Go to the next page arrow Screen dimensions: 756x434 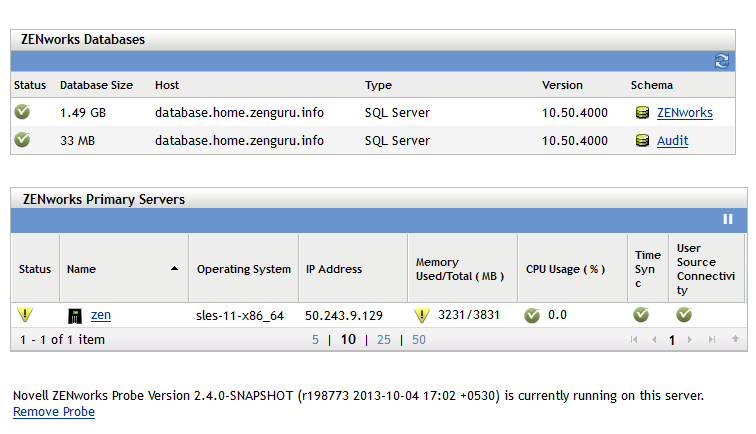(691, 340)
